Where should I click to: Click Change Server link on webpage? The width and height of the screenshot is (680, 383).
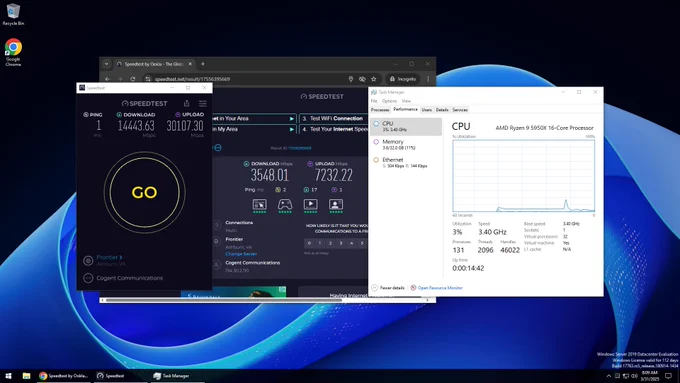(241, 254)
